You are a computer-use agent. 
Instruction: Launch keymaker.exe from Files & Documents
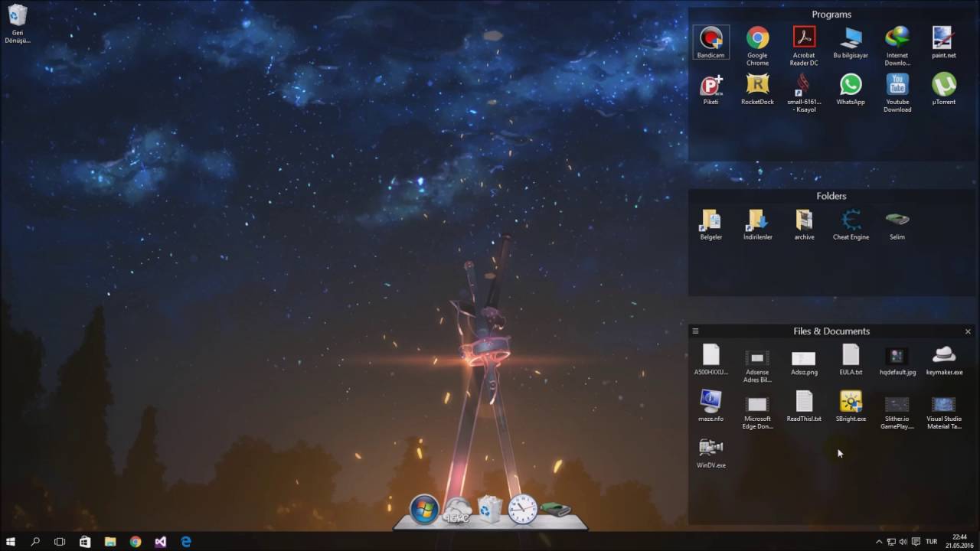pos(944,360)
